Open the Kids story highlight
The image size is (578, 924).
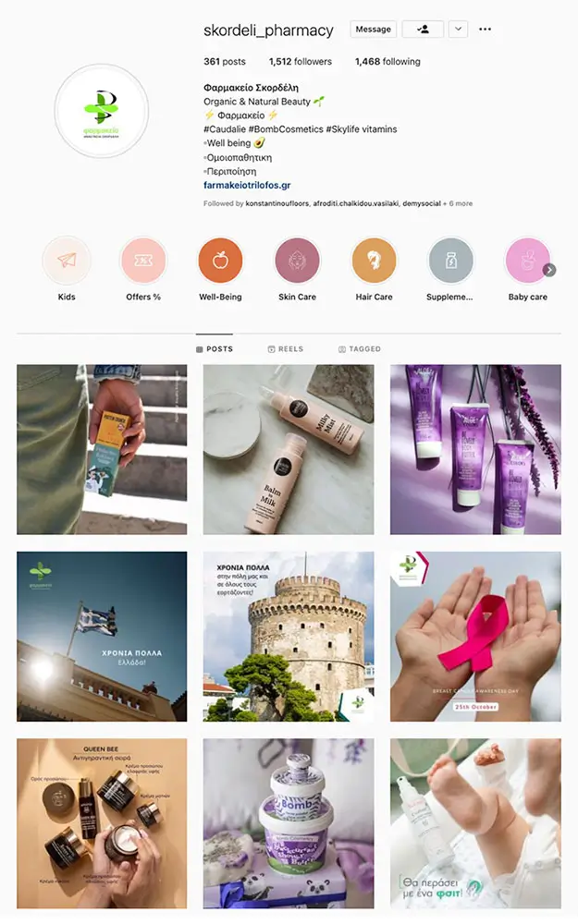click(67, 261)
